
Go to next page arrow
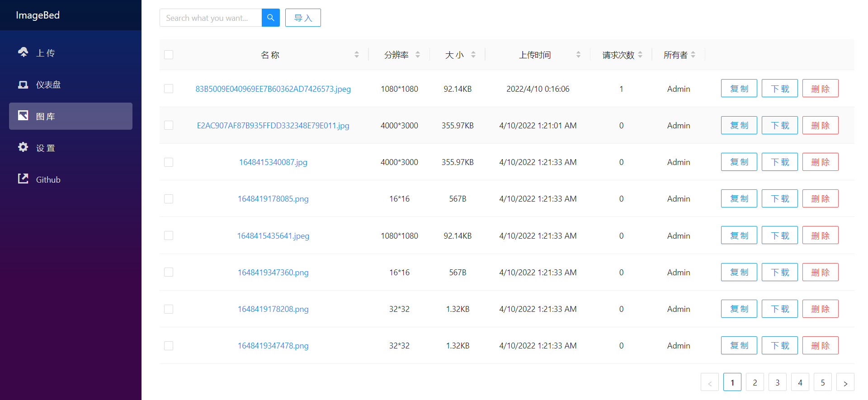pos(845,382)
